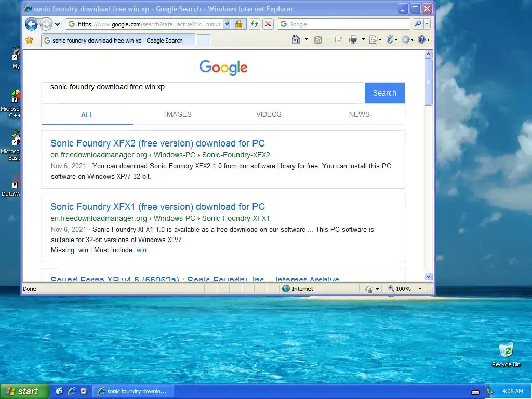Screen dimensions: 532x399
Task: Click the on-screen keyboard tray icon
Action: pyautogui.click(x=475, y=392)
